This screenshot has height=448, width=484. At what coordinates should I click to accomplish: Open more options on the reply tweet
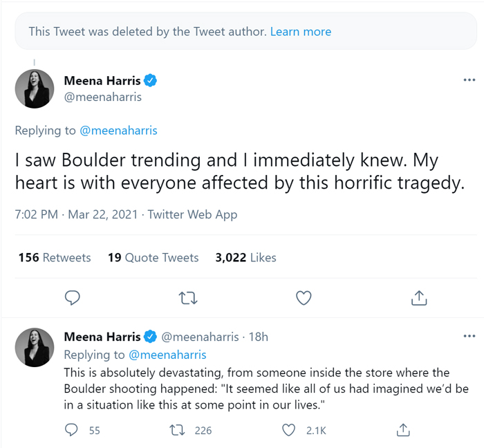coord(469,337)
